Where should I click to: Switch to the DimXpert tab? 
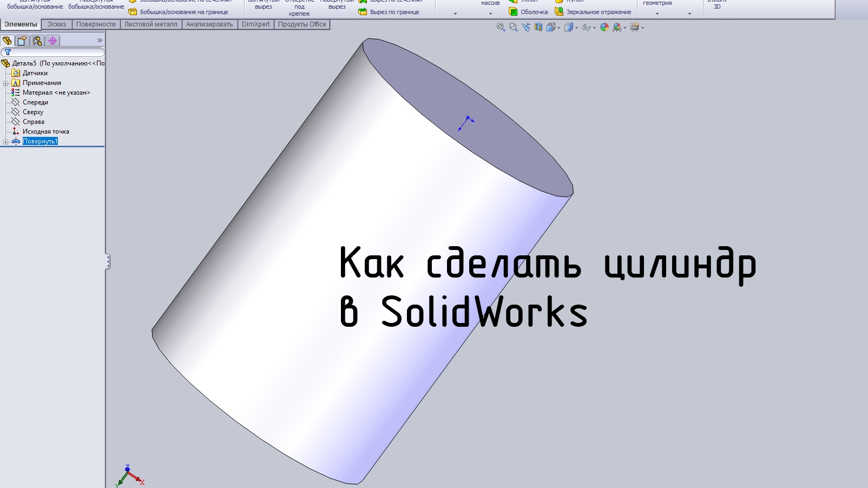(x=256, y=24)
